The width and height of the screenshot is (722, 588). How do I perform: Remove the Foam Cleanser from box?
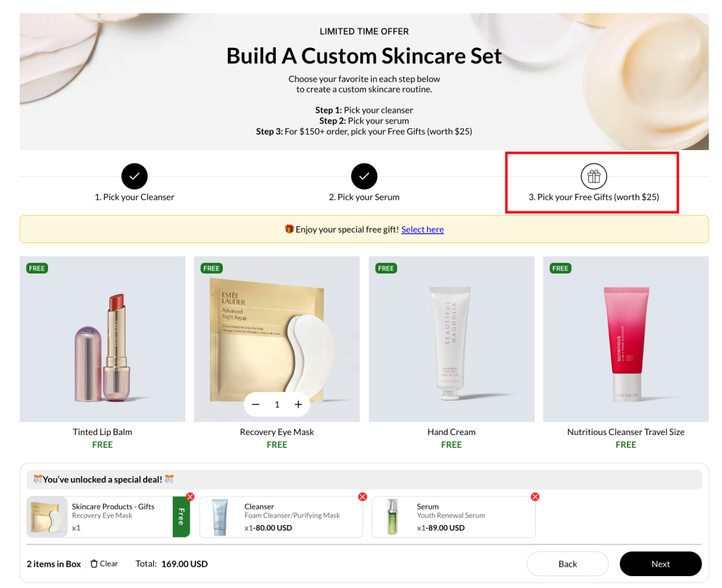[362, 497]
